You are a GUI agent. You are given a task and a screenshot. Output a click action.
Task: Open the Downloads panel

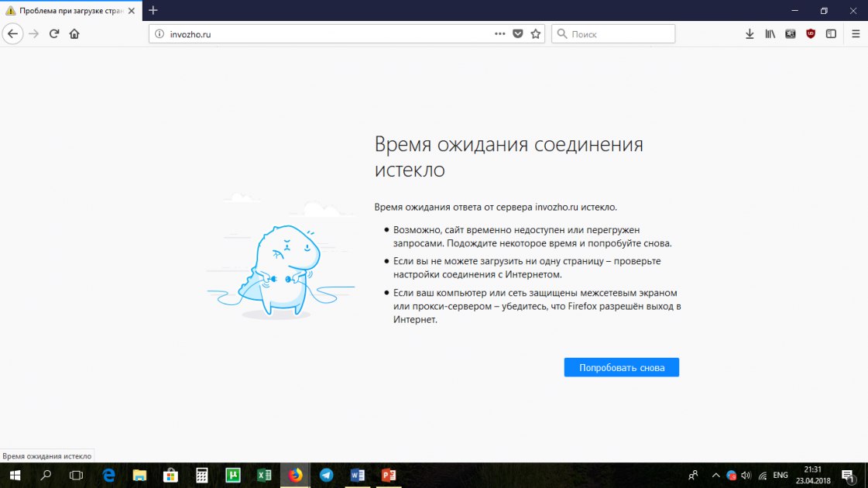(x=750, y=34)
